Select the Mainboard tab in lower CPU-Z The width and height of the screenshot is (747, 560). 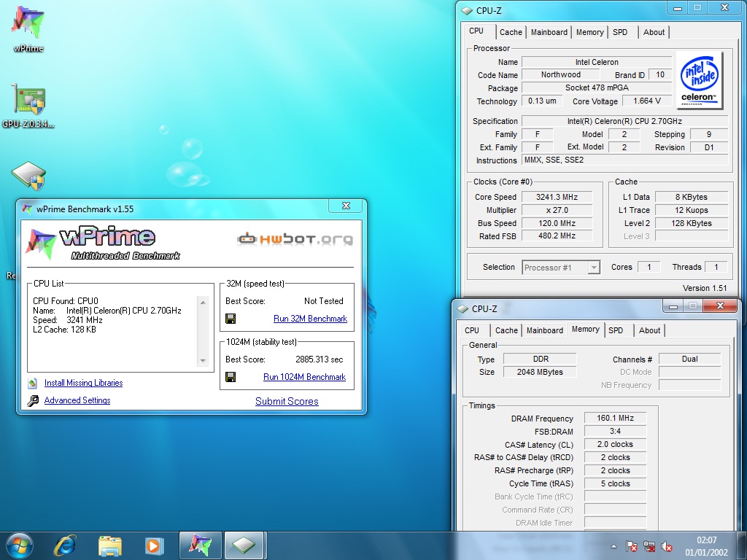coord(544,330)
